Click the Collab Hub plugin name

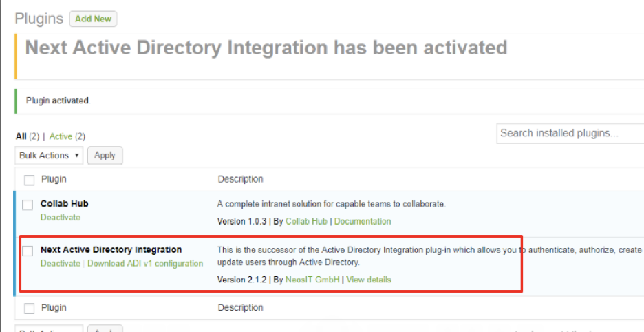point(65,204)
